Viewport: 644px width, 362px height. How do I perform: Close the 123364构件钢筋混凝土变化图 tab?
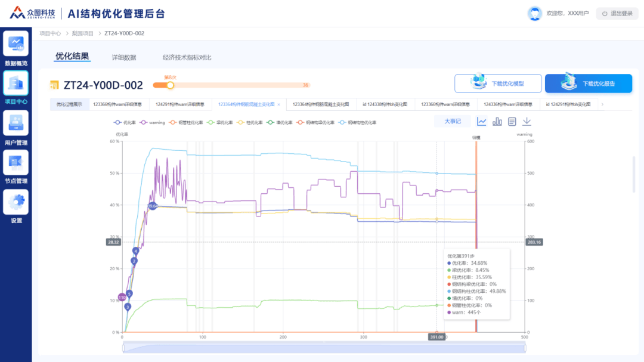click(x=279, y=104)
